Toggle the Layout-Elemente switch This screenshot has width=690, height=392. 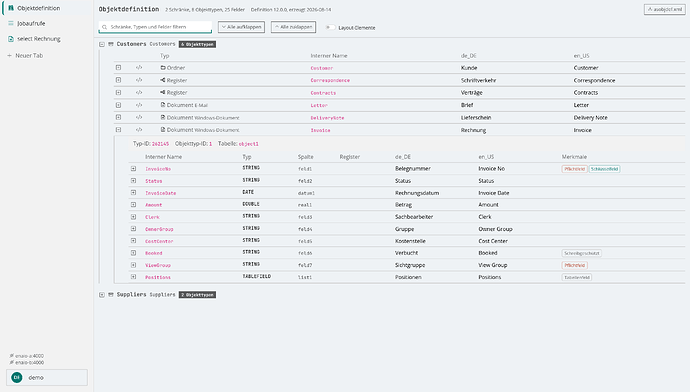click(330, 27)
